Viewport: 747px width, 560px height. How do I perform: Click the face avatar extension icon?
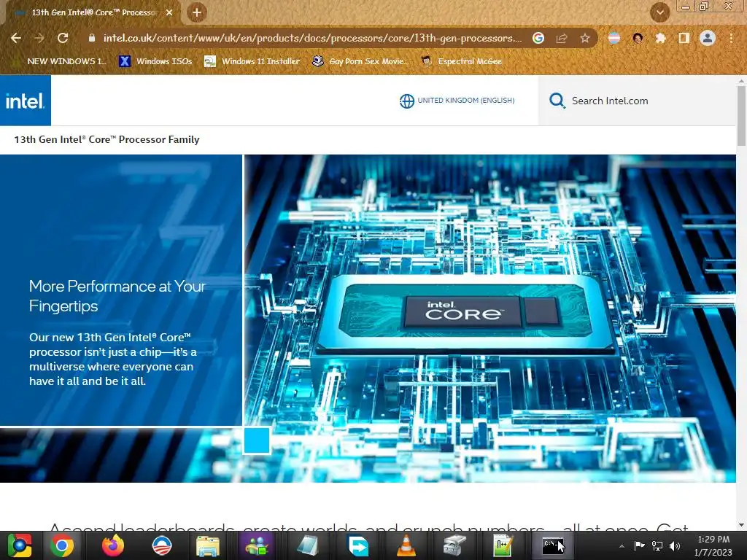coord(638,38)
